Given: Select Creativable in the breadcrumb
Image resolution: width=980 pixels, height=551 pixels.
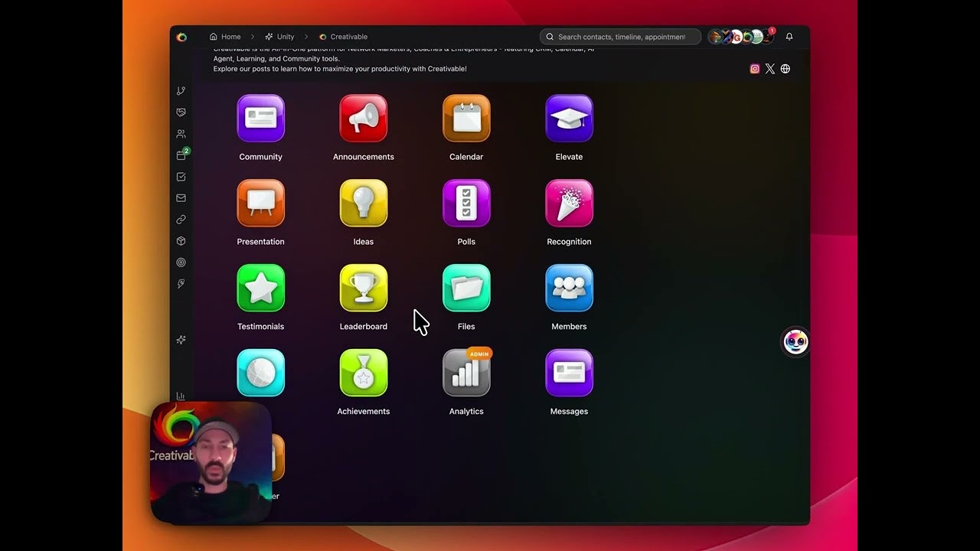Looking at the screenshot, I should tap(343, 37).
